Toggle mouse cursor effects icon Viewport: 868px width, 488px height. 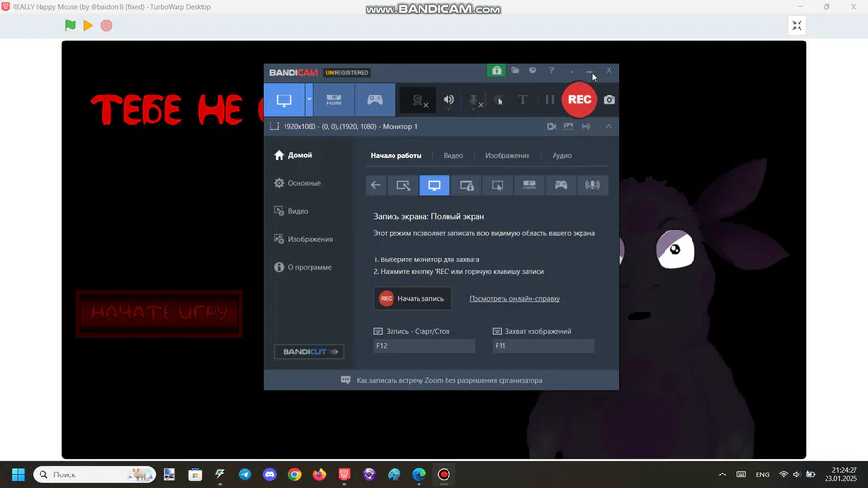click(x=499, y=100)
